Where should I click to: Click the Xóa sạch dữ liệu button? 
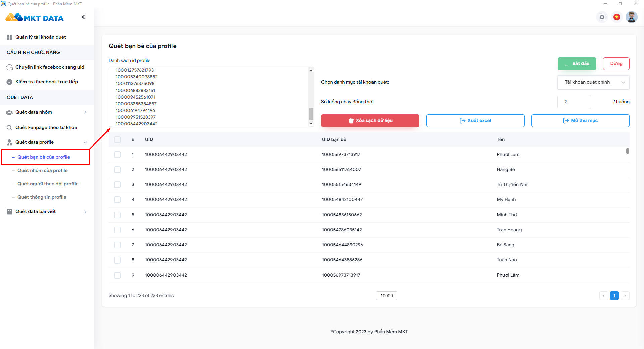[x=370, y=121]
